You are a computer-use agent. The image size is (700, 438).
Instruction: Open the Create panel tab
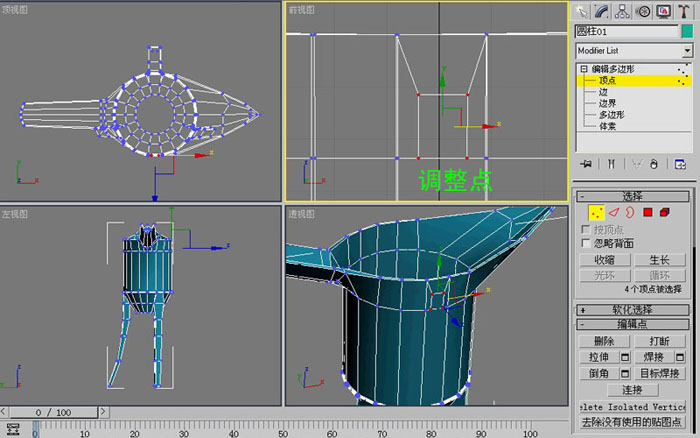tap(582, 12)
